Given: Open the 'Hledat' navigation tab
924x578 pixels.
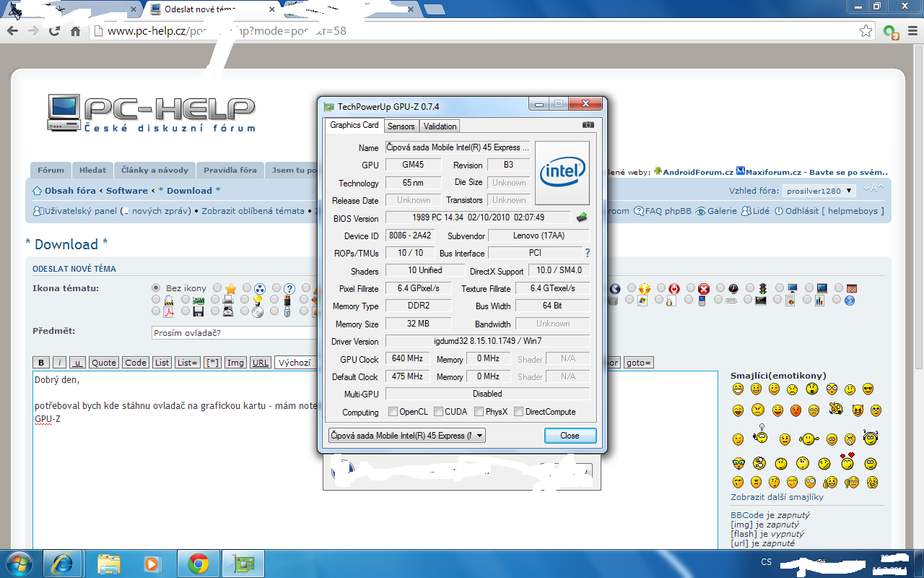Looking at the screenshot, I should pyautogui.click(x=92, y=171).
